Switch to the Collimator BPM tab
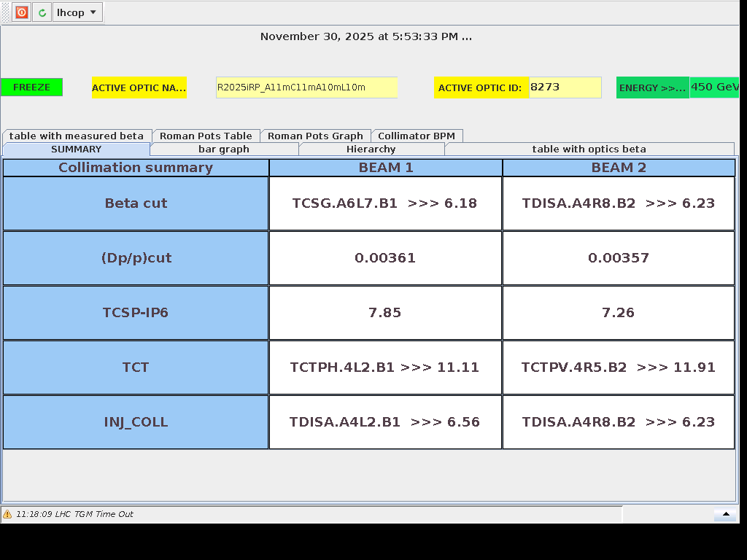747x560 pixels. (417, 136)
